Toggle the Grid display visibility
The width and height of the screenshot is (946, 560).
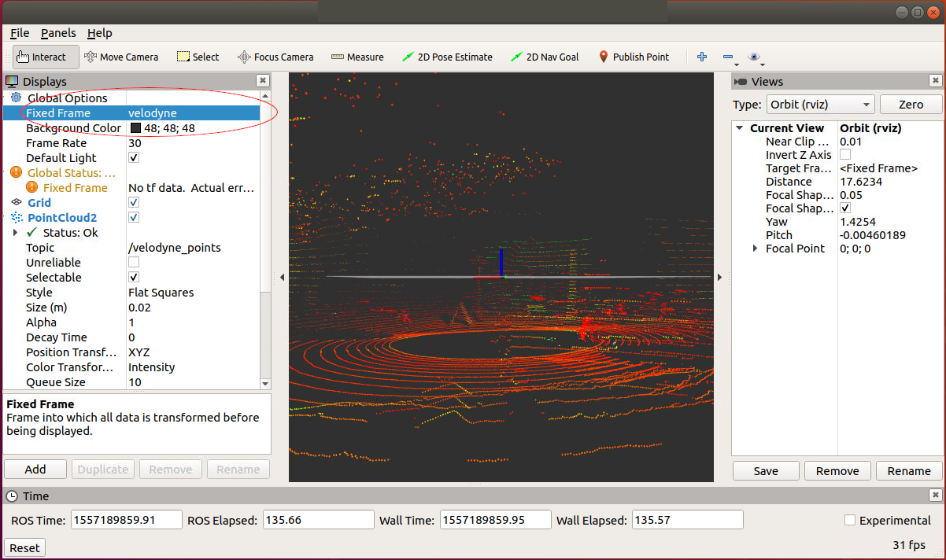(132, 202)
